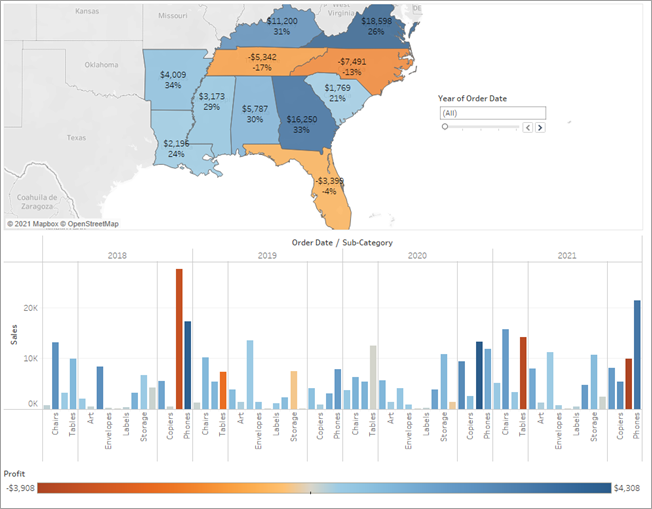This screenshot has width=652, height=509.
Task: Click the Order Date / Sub-Category header
Action: (342, 242)
